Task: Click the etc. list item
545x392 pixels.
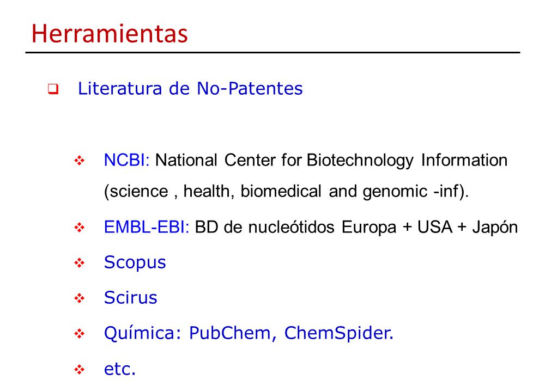Action: (x=119, y=369)
